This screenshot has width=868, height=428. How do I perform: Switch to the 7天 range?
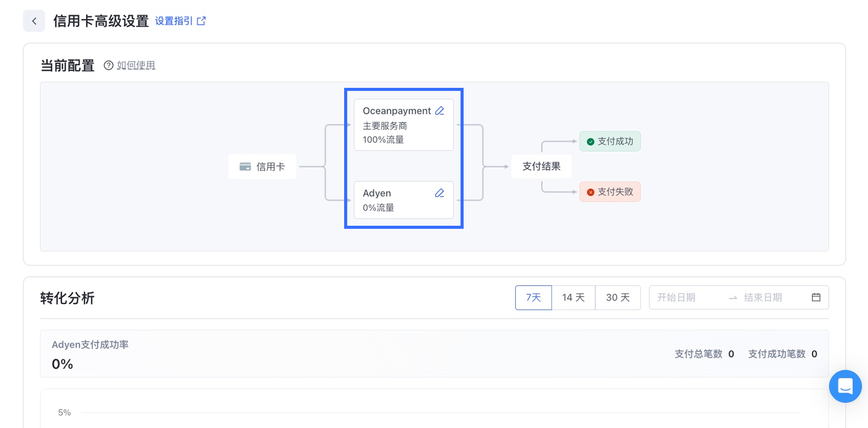534,297
